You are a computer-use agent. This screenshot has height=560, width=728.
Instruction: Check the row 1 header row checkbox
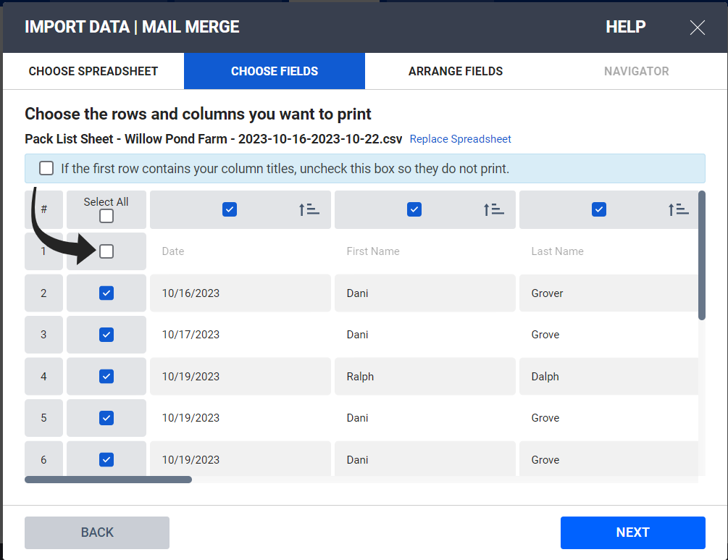pyautogui.click(x=106, y=251)
